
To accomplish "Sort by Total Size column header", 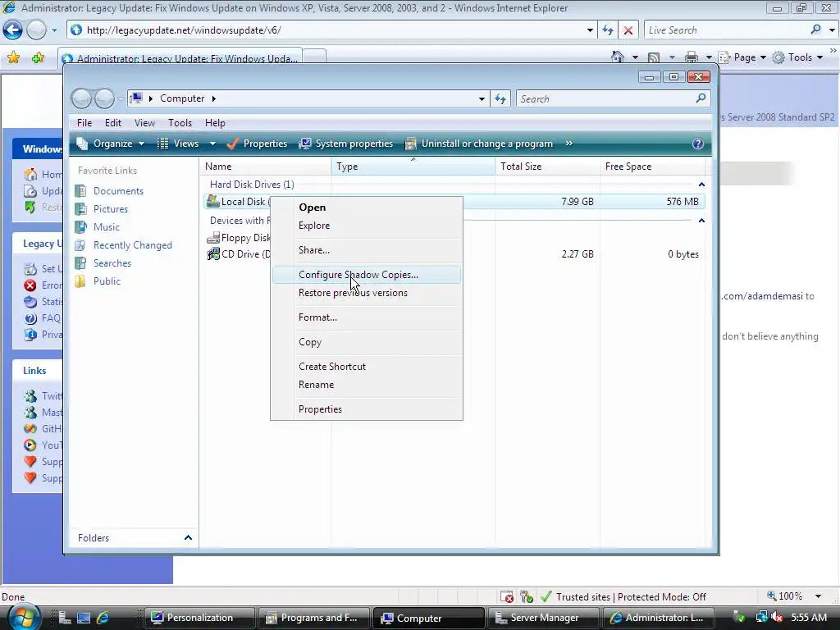I will [x=547, y=167].
